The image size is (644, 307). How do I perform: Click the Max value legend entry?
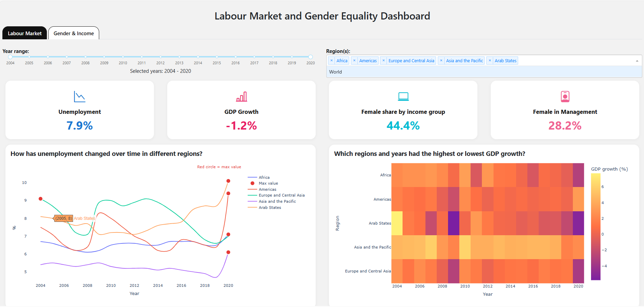268,183
